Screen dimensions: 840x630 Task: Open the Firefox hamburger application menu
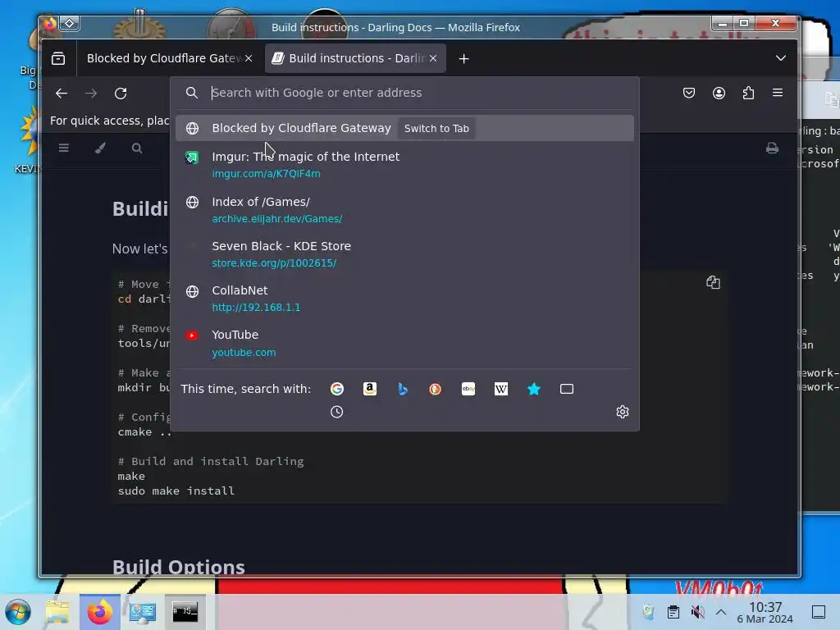click(778, 93)
